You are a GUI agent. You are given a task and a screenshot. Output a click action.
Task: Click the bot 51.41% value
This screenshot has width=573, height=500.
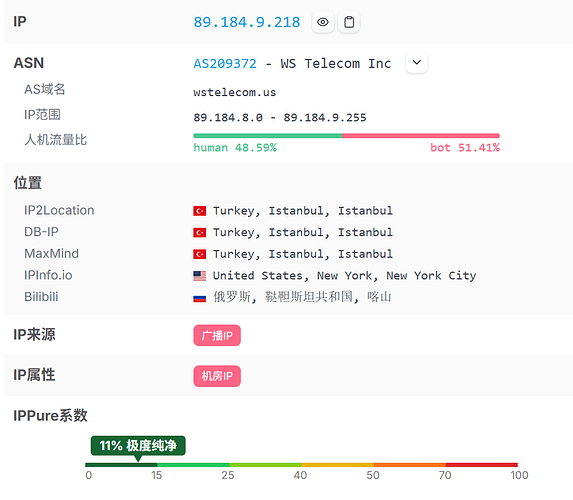[465, 148]
